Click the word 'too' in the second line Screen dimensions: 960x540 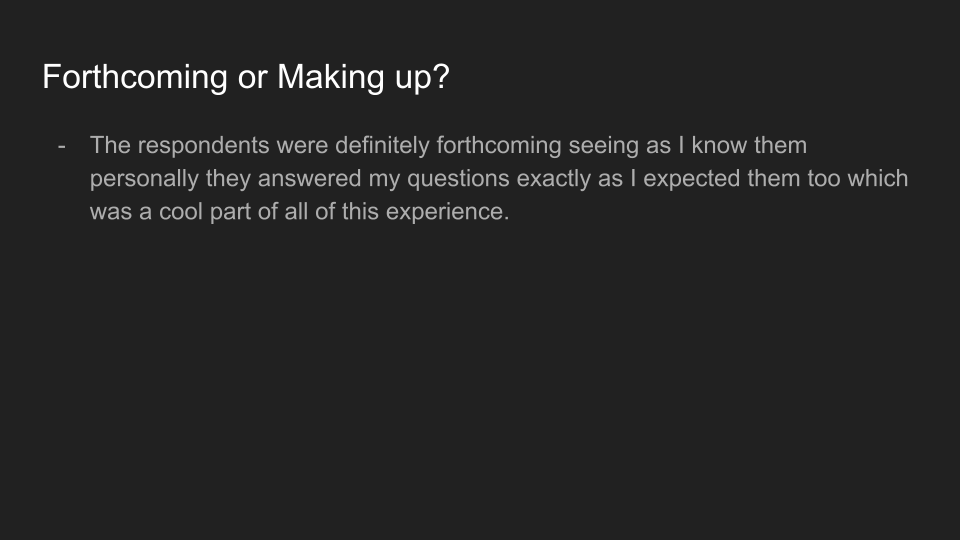tap(818, 180)
